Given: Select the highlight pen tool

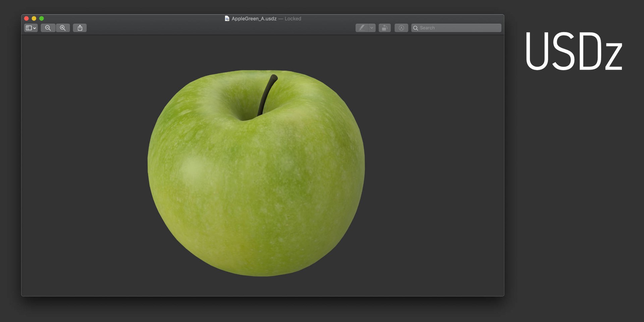Looking at the screenshot, I should pos(362,28).
